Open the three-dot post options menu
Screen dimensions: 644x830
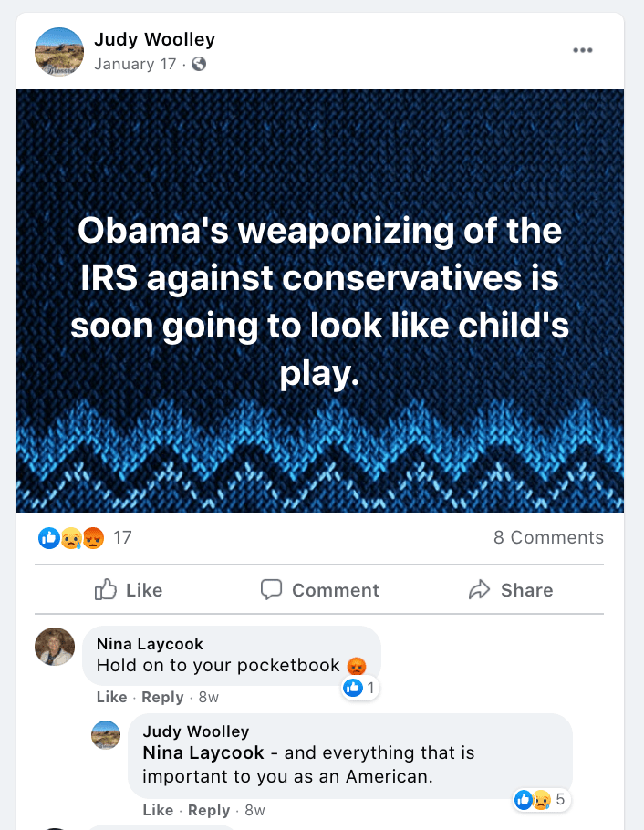pyautogui.click(x=582, y=50)
